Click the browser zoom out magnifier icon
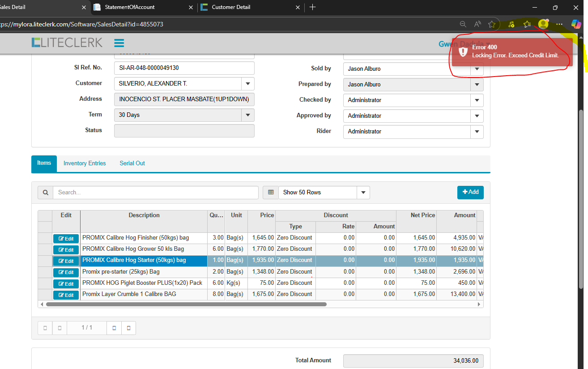588x369 pixels. 463,24
